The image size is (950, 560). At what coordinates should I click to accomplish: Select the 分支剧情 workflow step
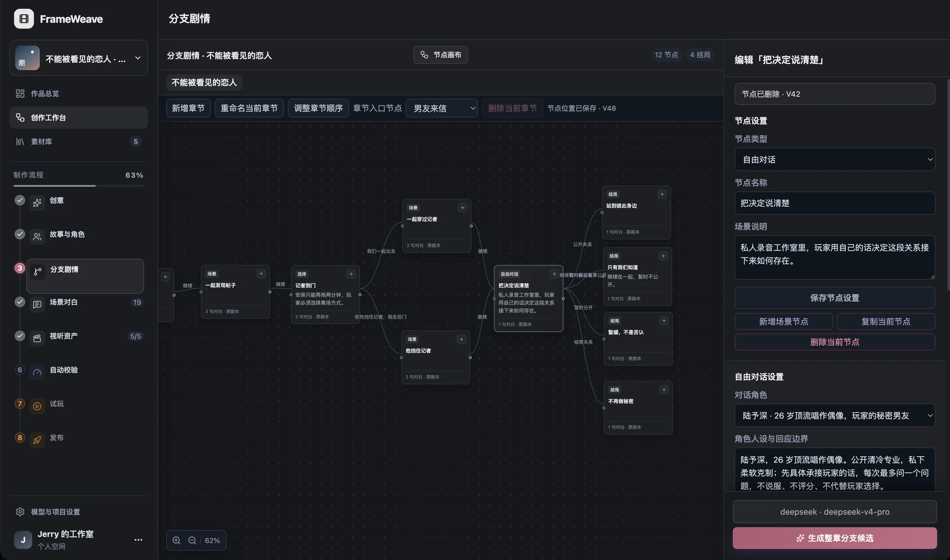click(85, 276)
